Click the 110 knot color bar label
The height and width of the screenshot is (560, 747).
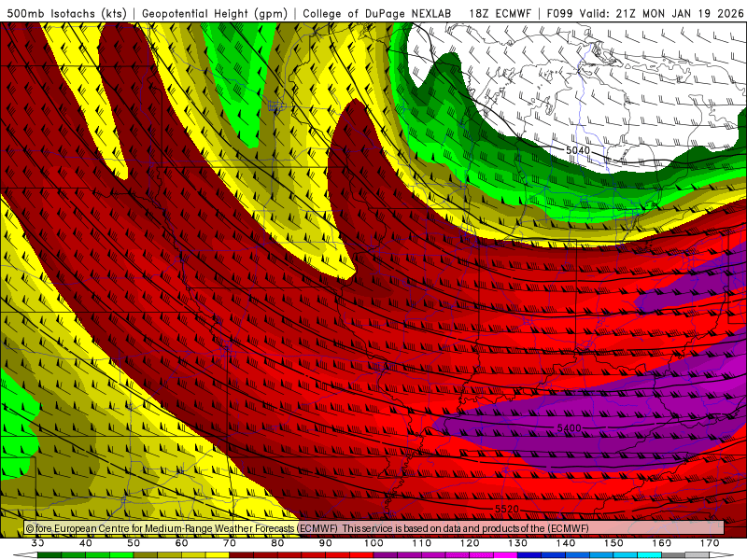[422, 543]
